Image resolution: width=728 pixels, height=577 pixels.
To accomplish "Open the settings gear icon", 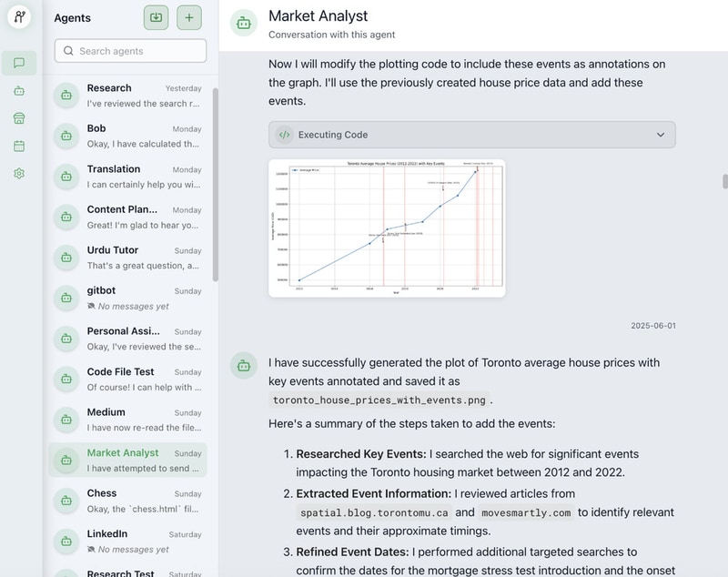I will point(19,173).
